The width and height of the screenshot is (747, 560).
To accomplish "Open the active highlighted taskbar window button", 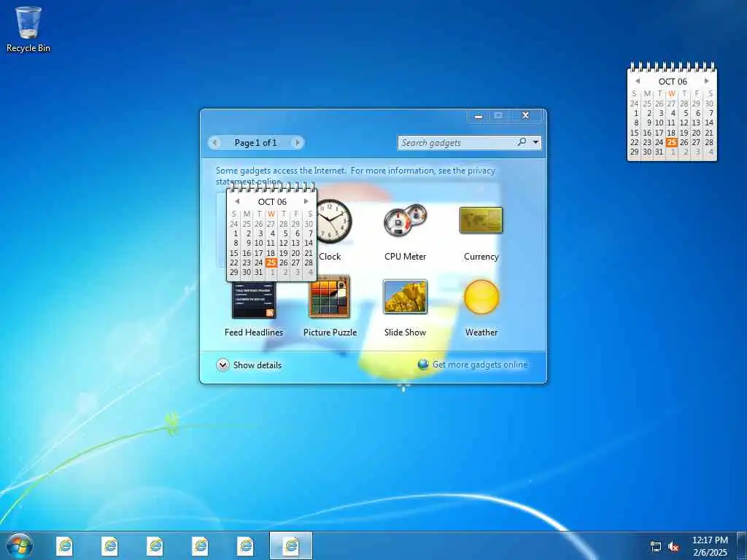I will [x=290, y=545].
